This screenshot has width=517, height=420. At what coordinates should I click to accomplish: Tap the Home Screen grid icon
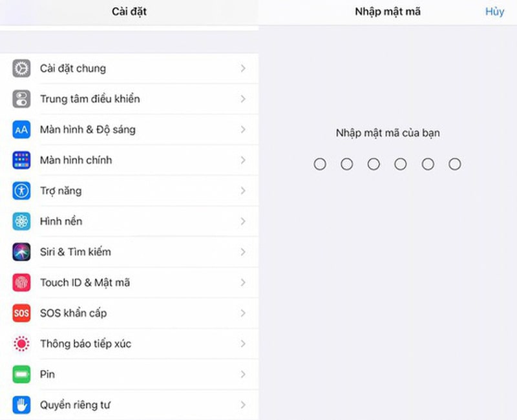(21, 160)
